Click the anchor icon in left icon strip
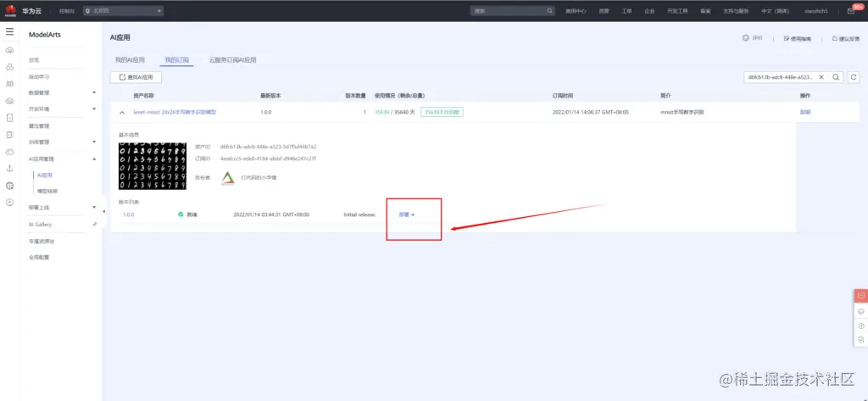This screenshot has height=401, width=868. click(x=9, y=169)
